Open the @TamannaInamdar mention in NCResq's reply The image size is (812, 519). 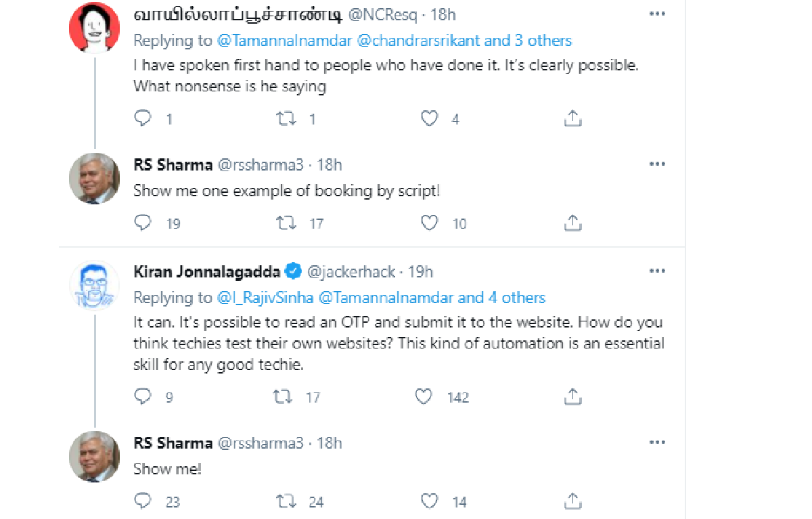(284, 41)
